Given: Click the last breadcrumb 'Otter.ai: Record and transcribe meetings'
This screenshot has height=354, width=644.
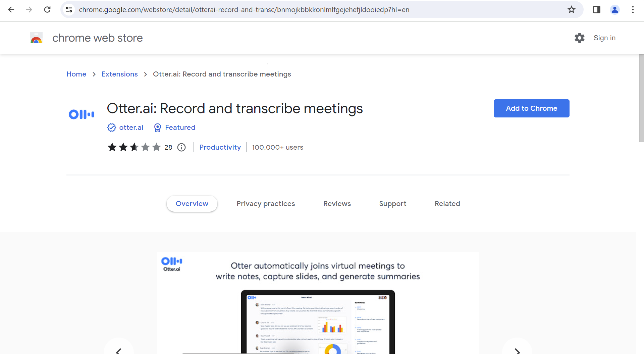Looking at the screenshot, I should (x=222, y=74).
